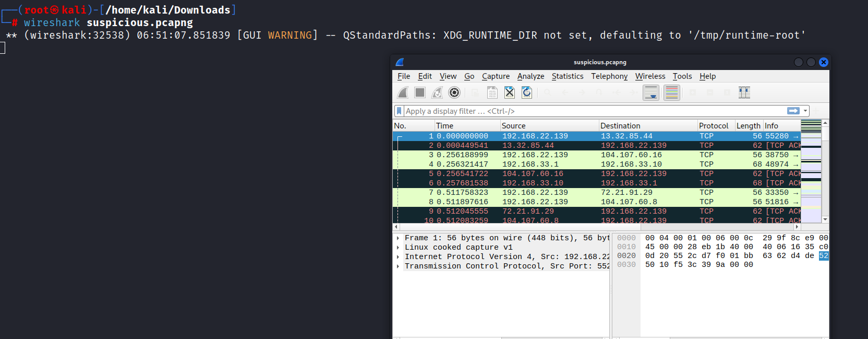
Task: Expand Internet Protocol Version 4 section
Action: point(398,257)
